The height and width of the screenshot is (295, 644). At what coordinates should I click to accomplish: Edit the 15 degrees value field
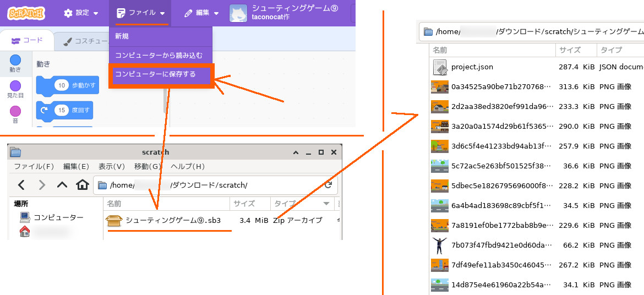click(62, 111)
